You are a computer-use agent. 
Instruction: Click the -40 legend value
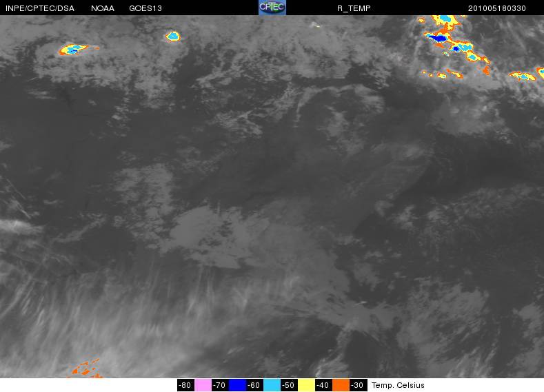(x=323, y=385)
